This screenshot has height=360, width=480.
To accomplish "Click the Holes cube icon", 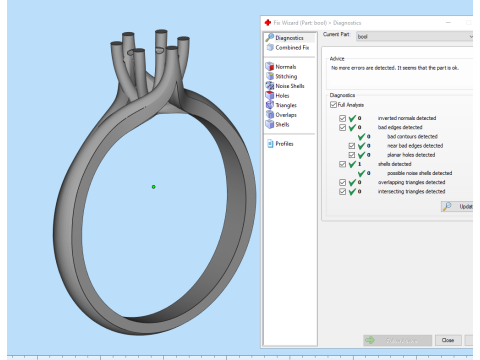I will (270, 96).
